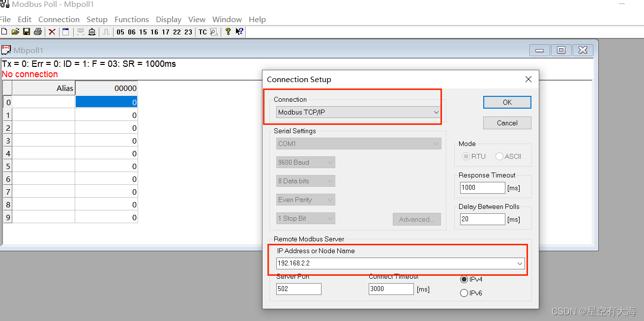Open the Help menu
The image size is (644, 321).
(x=257, y=20)
